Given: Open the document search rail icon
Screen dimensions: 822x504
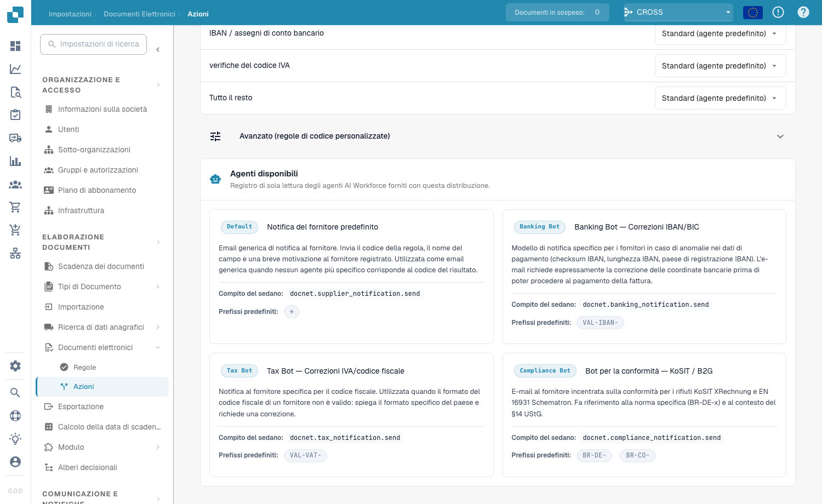Looking at the screenshot, I should point(15,92).
